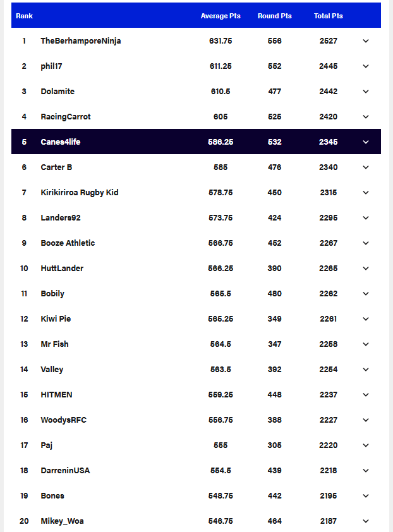Expand Carter B row chevron
Viewport: 393px width, 532px height.
[366, 167]
